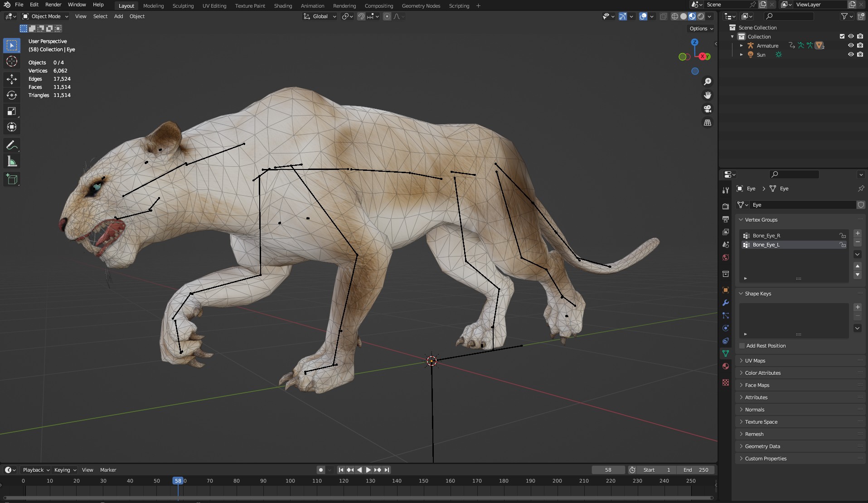This screenshot has height=503, width=868.
Task: Open the Transform Orientation Global dropdown
Action: pyautogui.click(x=320, y=16)
